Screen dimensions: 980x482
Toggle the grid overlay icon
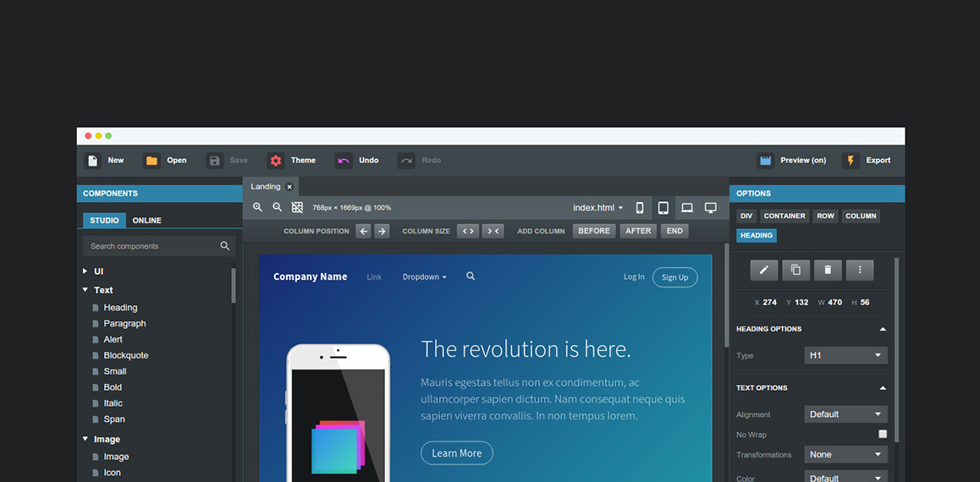tap(297, 207)
